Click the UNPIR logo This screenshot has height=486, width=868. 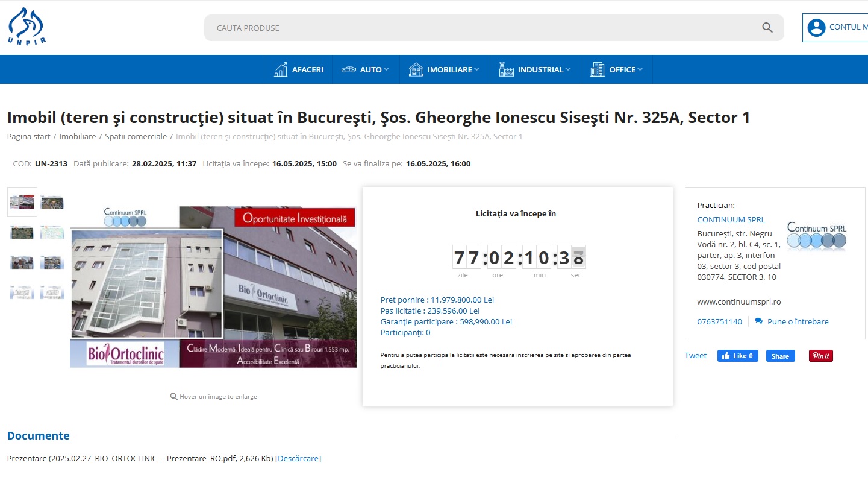point(27,27)
